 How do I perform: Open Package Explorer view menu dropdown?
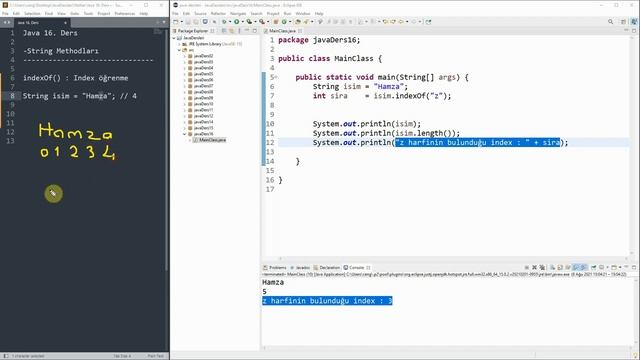[x=240, y=31]
